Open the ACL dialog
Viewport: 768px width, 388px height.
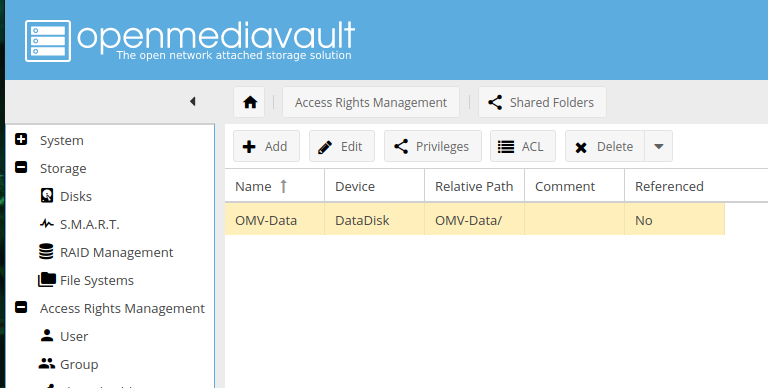tap(523, 146)
